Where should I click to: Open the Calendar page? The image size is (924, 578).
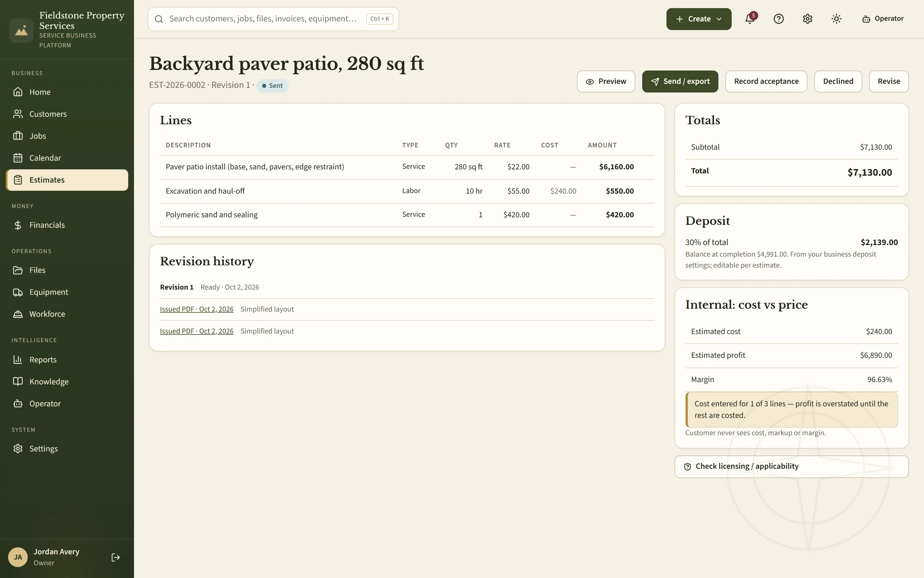tap(67, 158)
